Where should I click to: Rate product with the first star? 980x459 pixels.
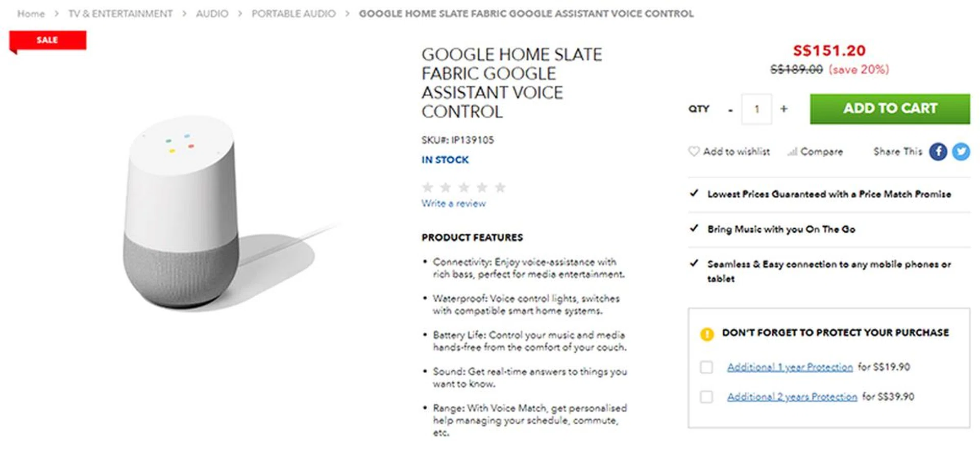(428, 187)
